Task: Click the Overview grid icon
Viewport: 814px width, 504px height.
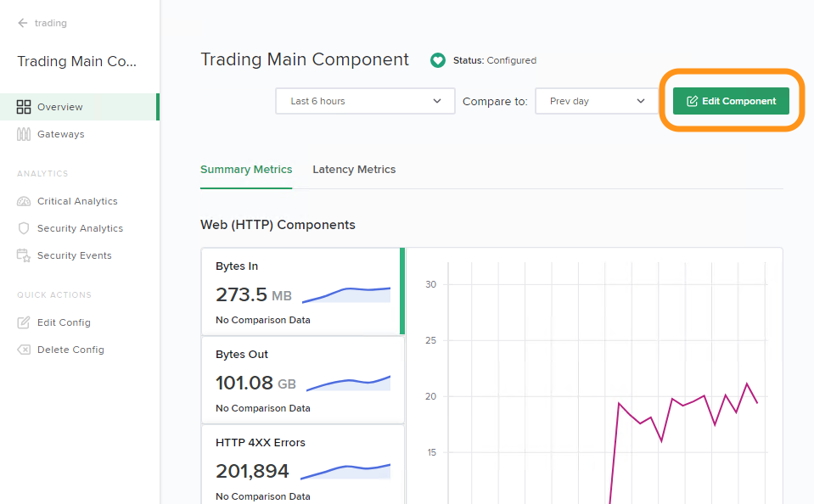Action: [24, 107]
